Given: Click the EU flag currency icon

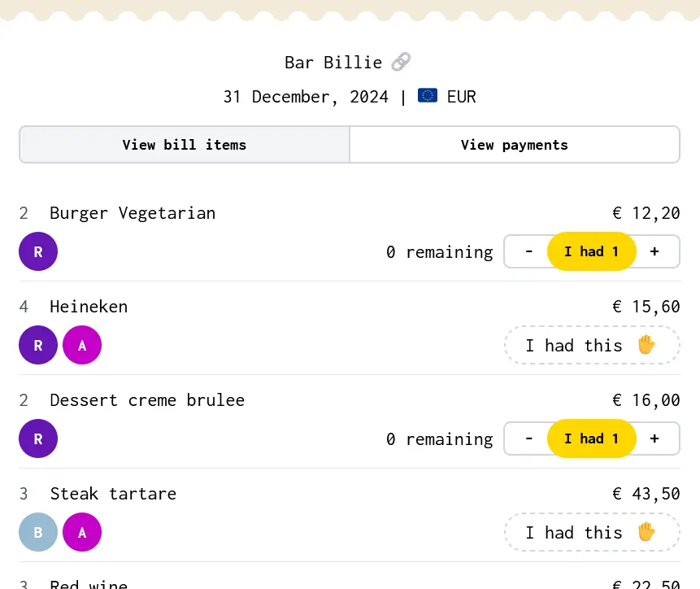Looking at the screenshot, I should (428, 95).
